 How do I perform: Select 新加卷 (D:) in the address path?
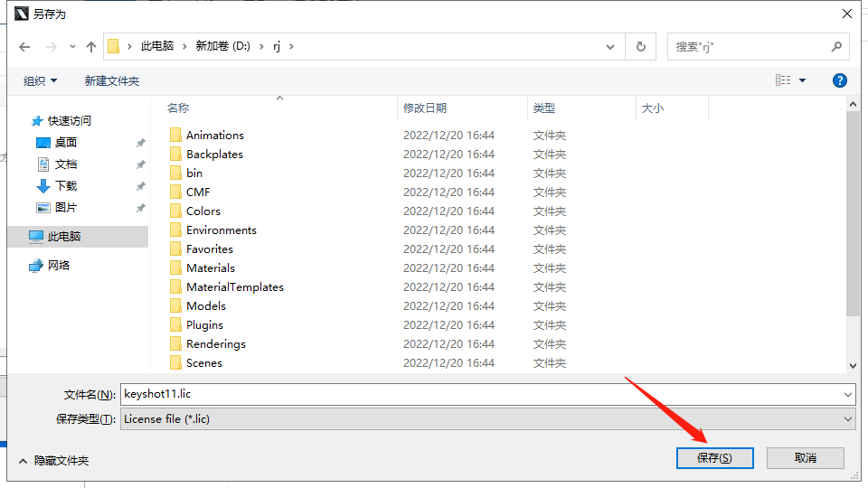(x=223, y=46)
